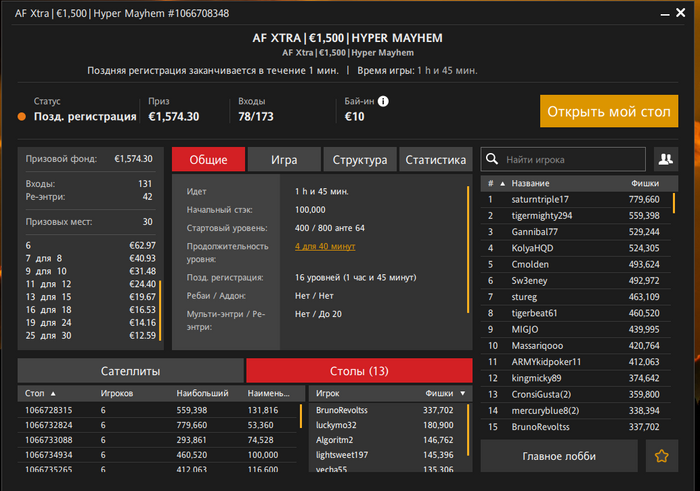Open the 4 для 40 минут link
The width and height of the screenshot is (700, 491).
(x=325, y=246)
